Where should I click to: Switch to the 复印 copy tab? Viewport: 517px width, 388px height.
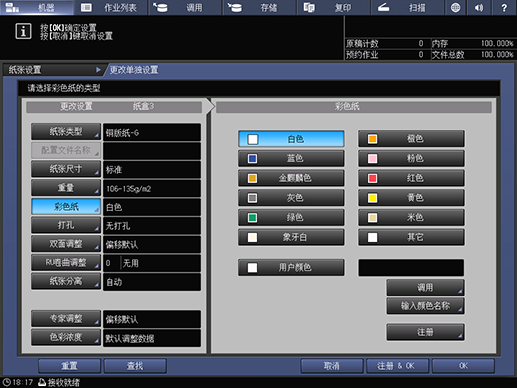pyautogui.click(x=334, y=7)
